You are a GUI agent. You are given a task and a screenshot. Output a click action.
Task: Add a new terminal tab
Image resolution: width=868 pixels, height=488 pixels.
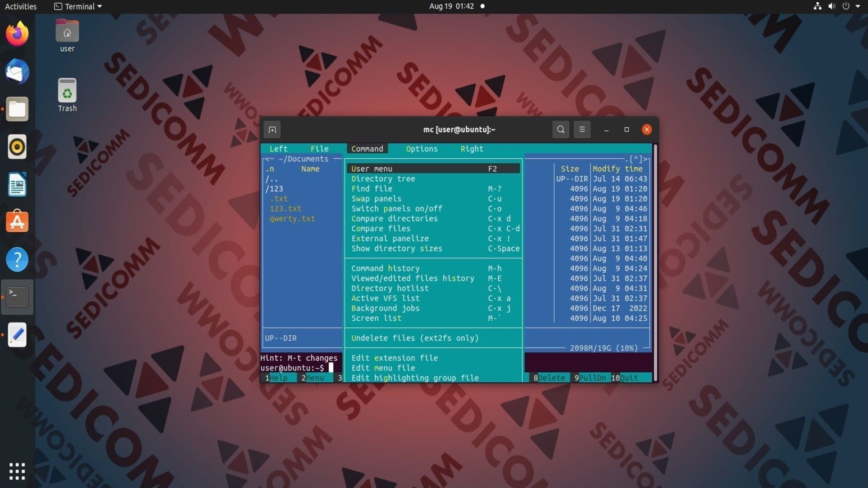coord(272,130)
